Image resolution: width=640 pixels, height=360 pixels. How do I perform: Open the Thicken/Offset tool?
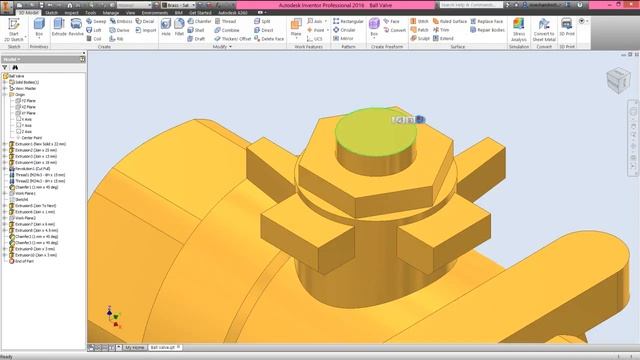pyautogui.click(x=233, y=39)
